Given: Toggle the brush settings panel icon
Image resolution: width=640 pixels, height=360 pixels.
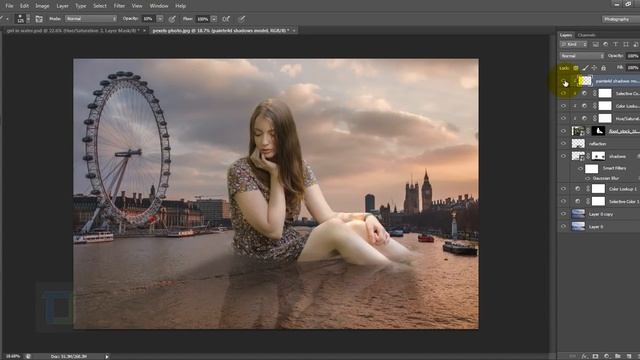Looking at the screenshot, I should [x=39, y=19].
